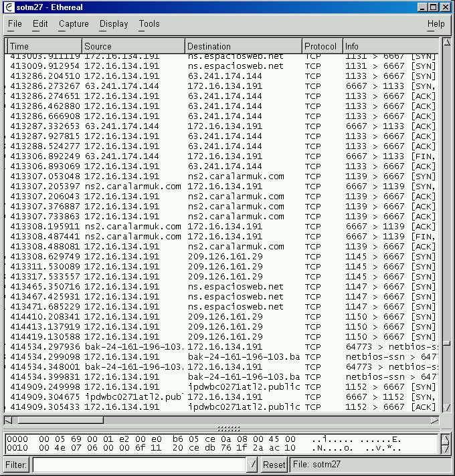Screen dimensions: 455x476
Task: Click the Reset filter button
Action: tap(274, 465)
